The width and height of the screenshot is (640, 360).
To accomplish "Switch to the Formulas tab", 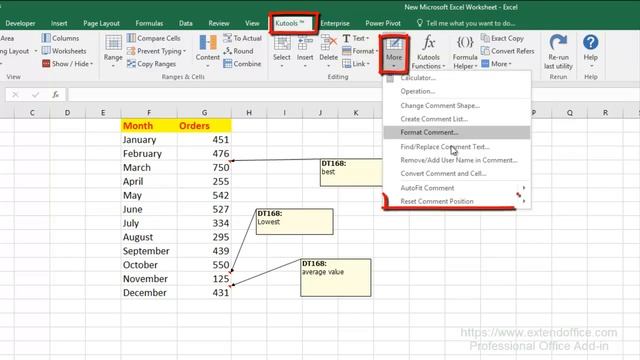I will pos(149,23).
